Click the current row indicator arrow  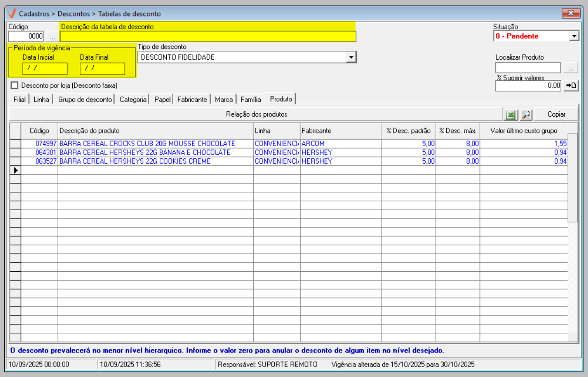click(x=15, y=170)
